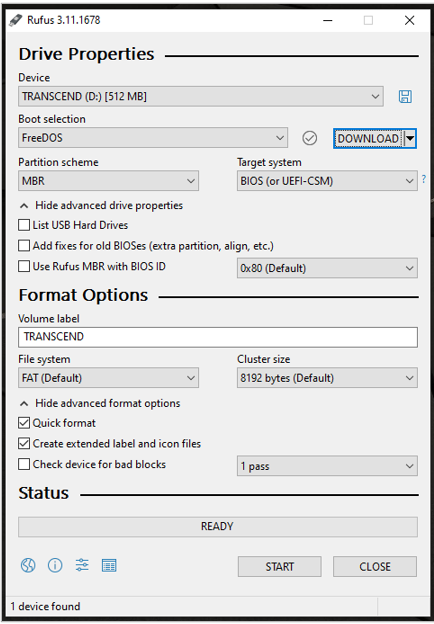The image size is (434, 624).
Task: Uncheck the Quick format option
Action: (x=24, y=423)
